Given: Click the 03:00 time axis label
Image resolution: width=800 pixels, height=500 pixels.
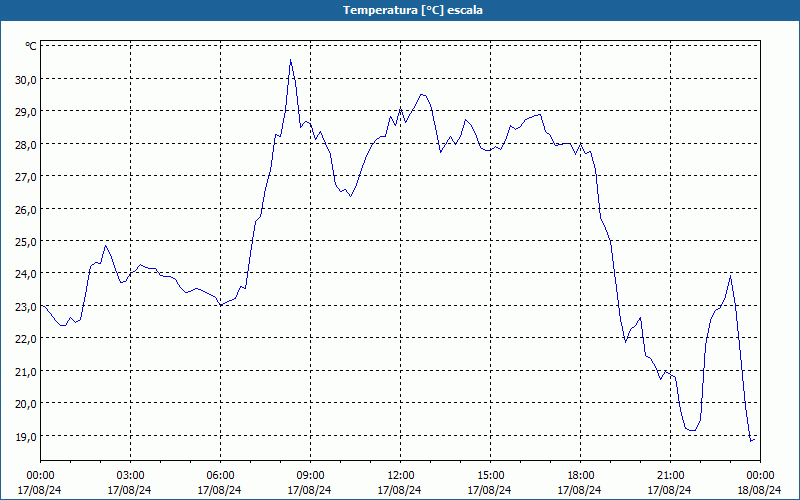Looking at the screenshot, I should (x=130, y=475).
